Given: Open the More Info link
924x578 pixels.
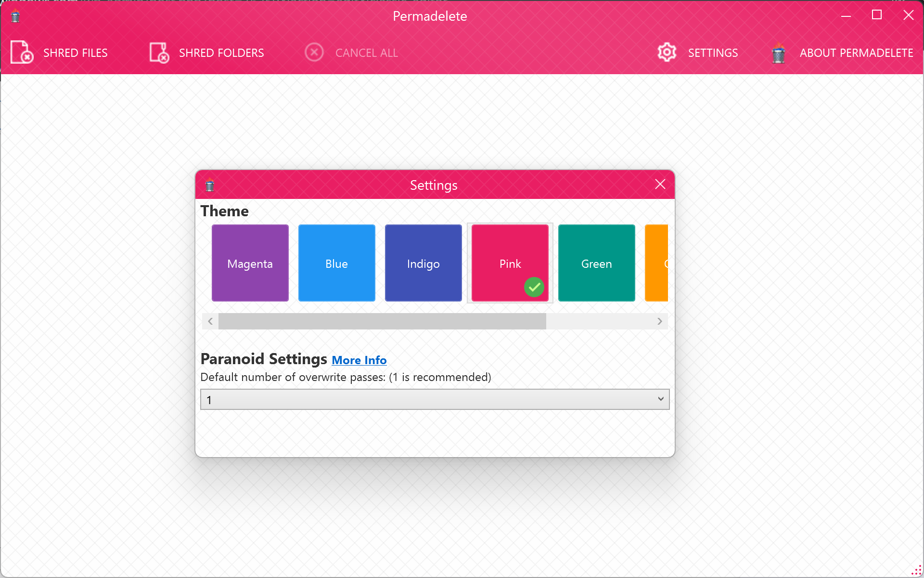Looking at the screenshot, I should click(359, 360).
